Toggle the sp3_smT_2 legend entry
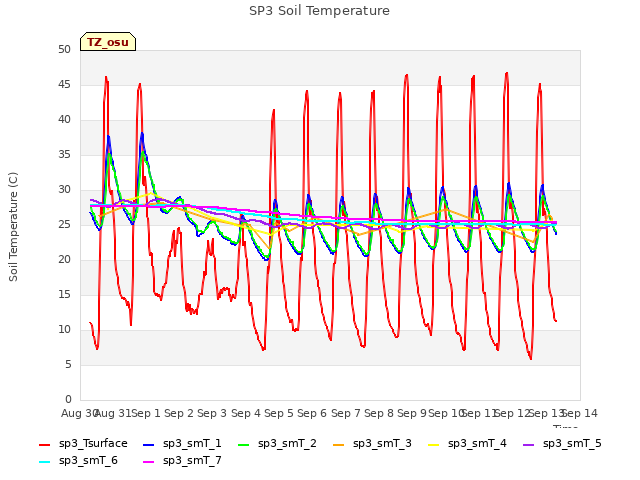The height and width of the screenshot is (480, 640). point(277,444)
